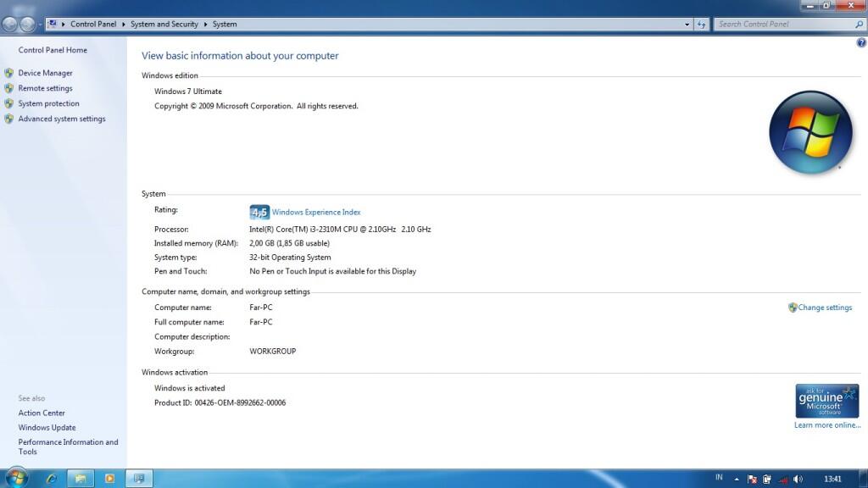Click Control Panel in the breadcrumb
The image size is (868, 488).
[x=93, y=25]
